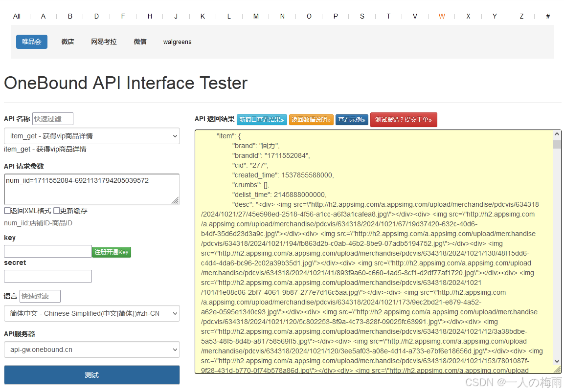Focus the key input field
This screenshot has width=564, height=392.
pyautogui.click(x=48, y=251)
